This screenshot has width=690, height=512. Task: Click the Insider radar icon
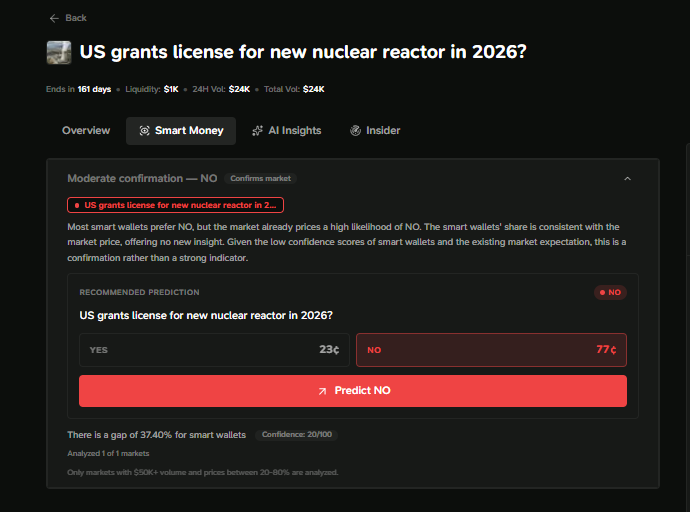[355, 131]
